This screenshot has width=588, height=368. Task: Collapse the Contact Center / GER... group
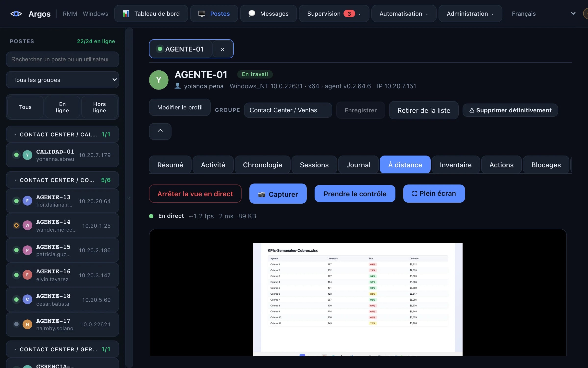coord(62,349)
